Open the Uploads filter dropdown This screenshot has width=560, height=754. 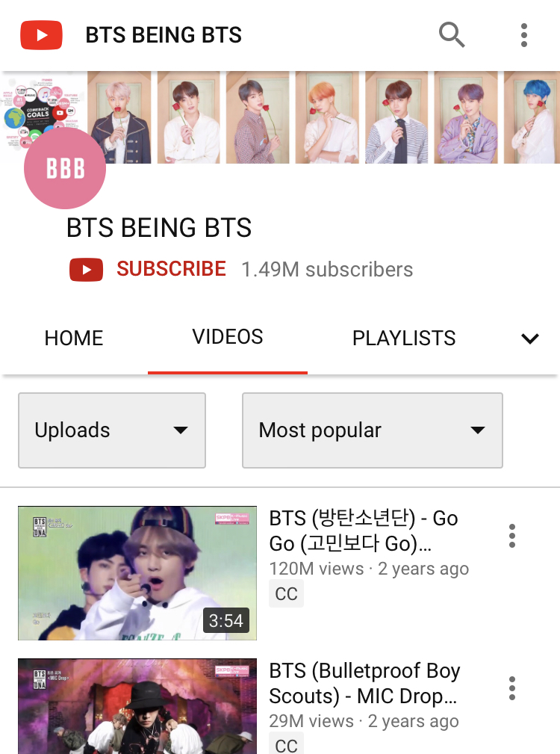pos(112,430)
